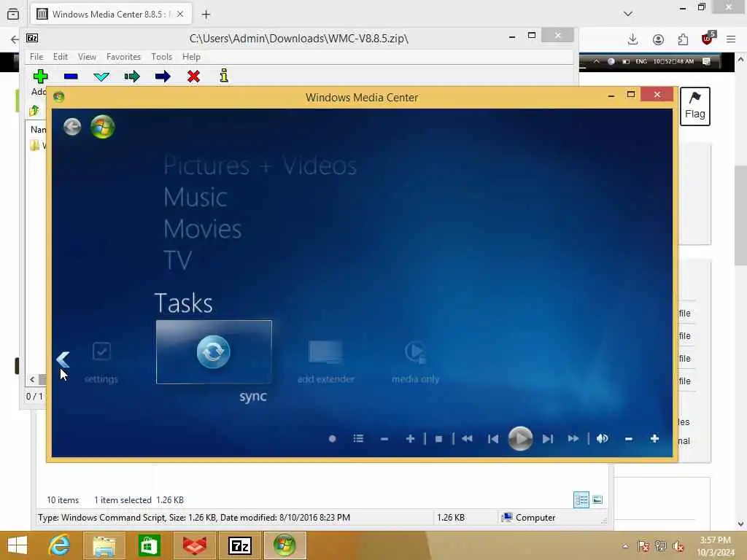Screen dimensions: 747x560
Task: Open the File menu in 7-Zip
Action: point(36,57)
